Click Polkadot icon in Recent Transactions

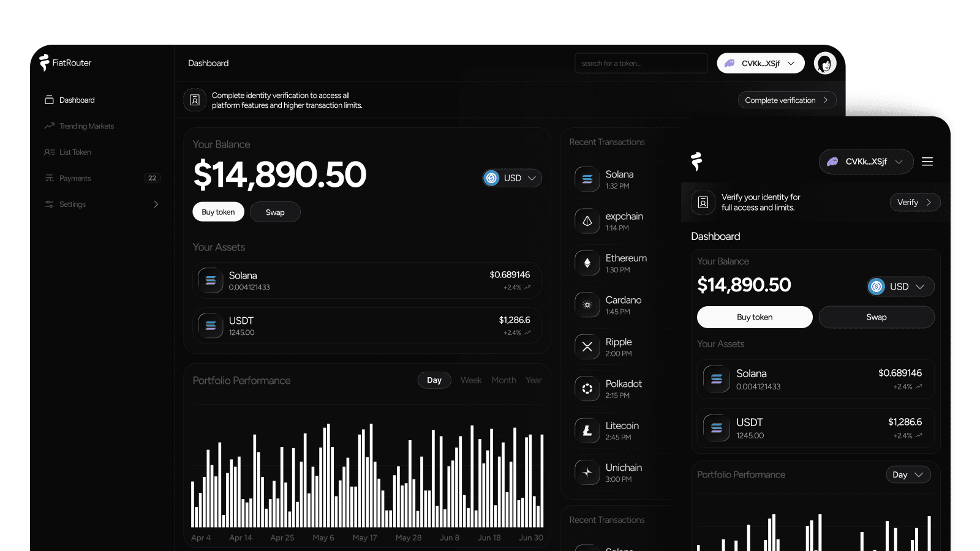[587, 389]
